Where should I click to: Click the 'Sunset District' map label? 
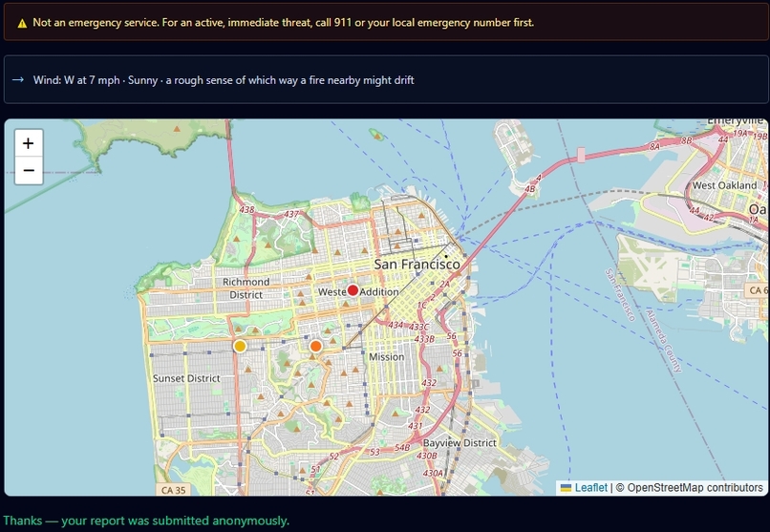(x=186, y=378)
